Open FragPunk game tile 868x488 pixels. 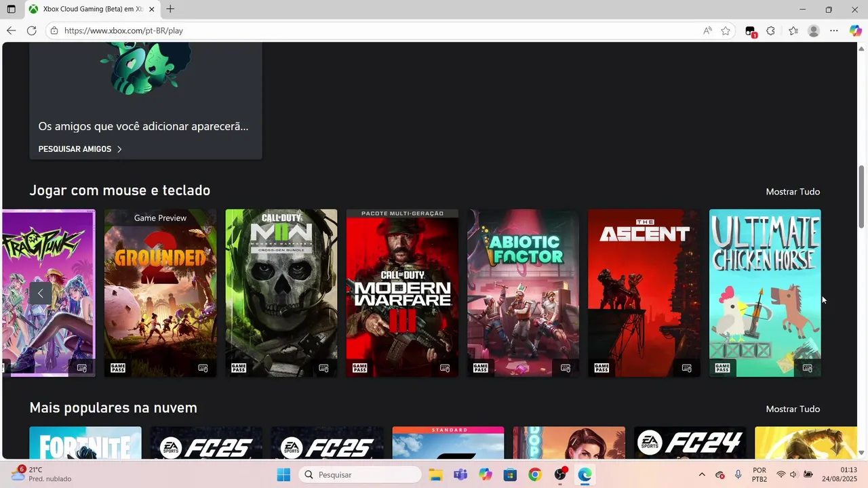pyautogui.click(x=49, y=293)
